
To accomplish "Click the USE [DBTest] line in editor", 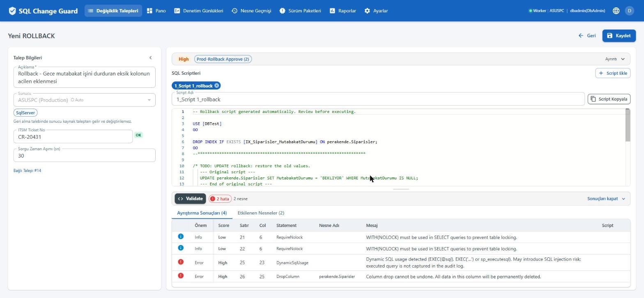I will coord(207,124).
